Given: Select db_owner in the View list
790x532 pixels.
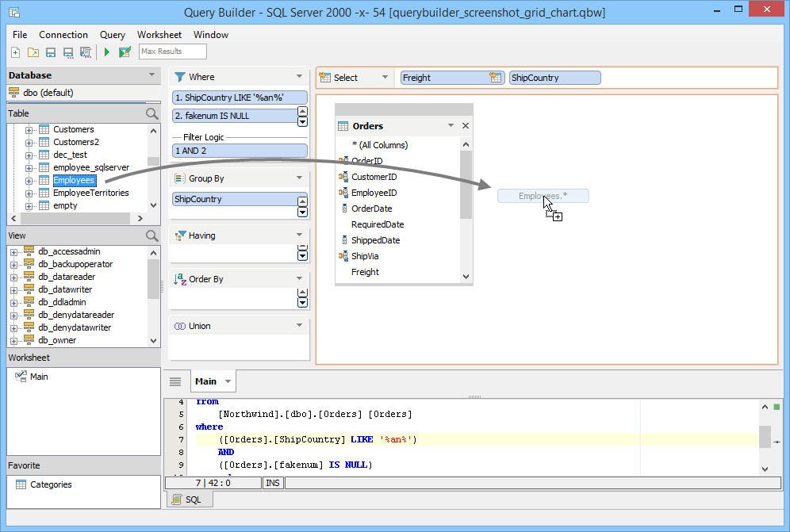Looking at the screenshot, I should [x=57, y=340].
